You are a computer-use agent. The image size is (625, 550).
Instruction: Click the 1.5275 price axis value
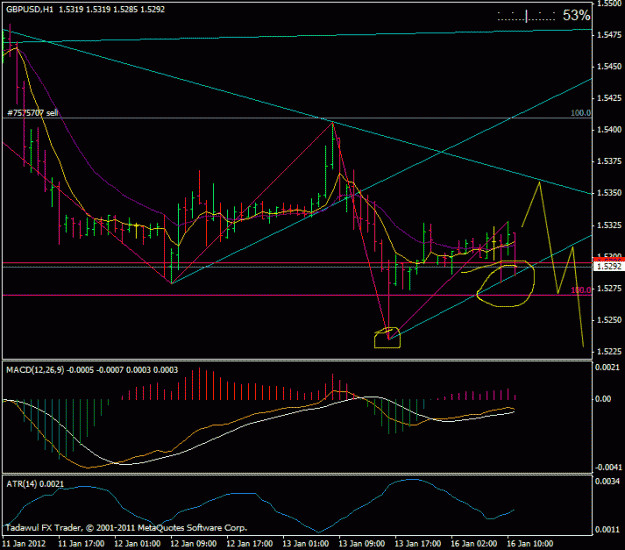609,288
